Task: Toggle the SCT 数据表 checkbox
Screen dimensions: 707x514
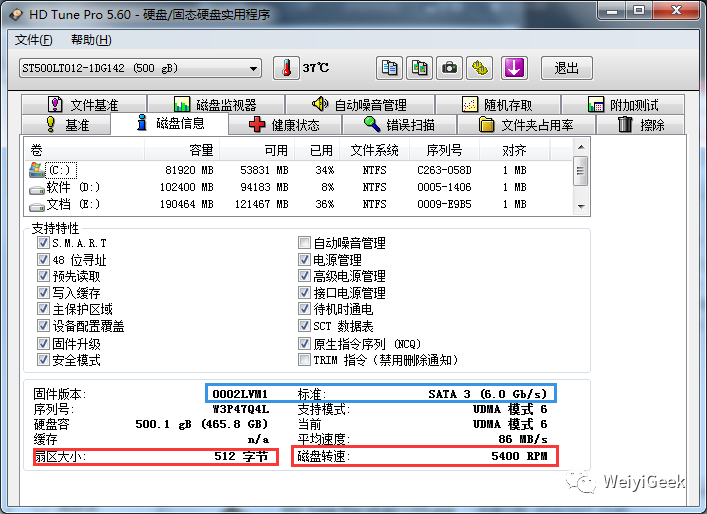Action: (x=304, y=326)
